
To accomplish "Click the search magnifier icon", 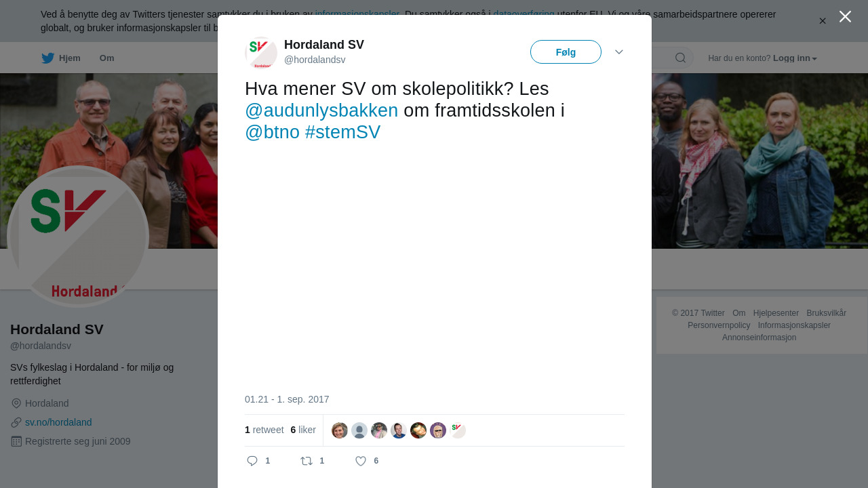I will (680, 58).
